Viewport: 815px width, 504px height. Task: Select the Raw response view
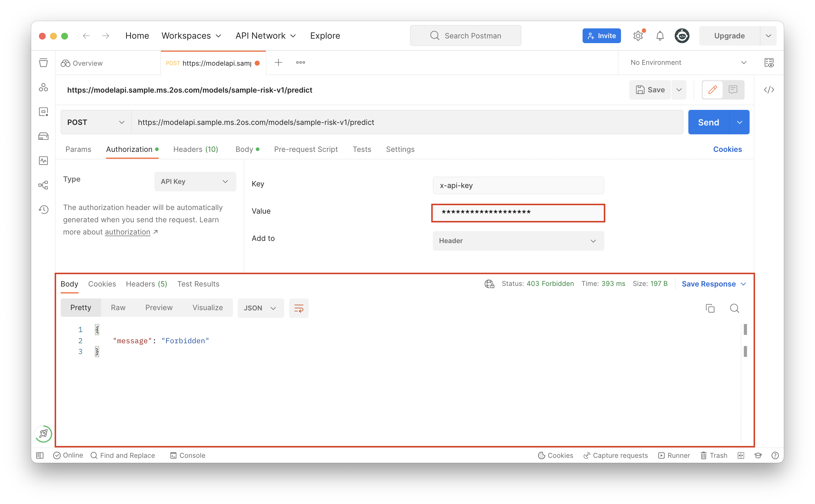tap(118, 307)
